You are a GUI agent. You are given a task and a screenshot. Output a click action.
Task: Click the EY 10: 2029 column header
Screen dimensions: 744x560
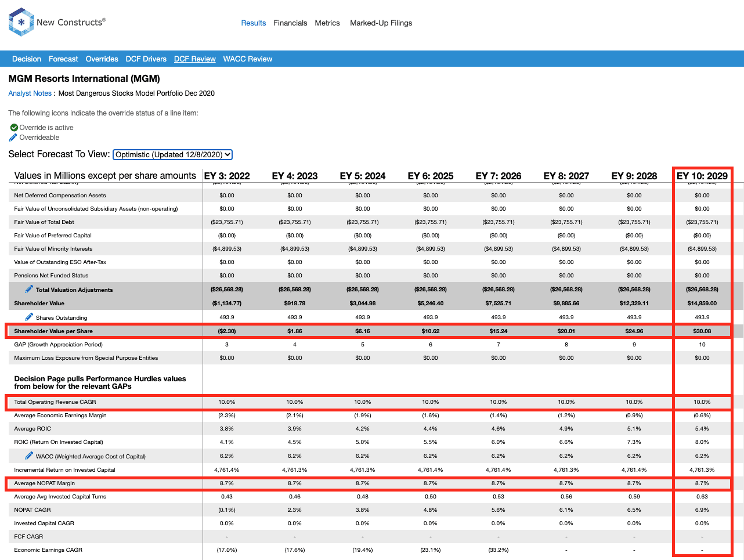(702, 176)
